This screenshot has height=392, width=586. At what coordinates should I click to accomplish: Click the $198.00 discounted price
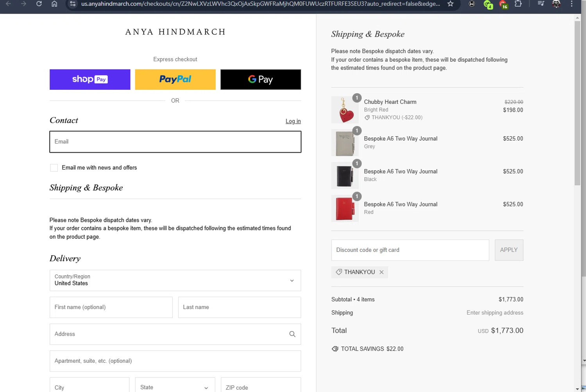[513, 110]
